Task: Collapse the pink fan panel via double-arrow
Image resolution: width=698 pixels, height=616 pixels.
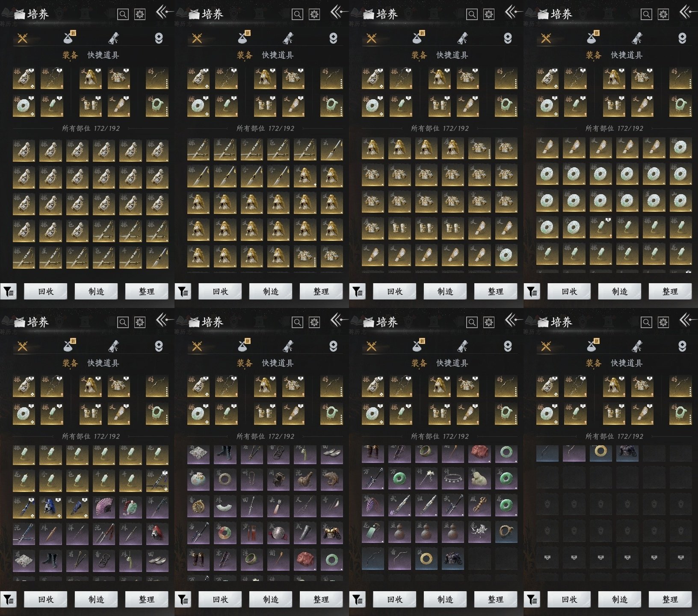Action: (164, 320)
